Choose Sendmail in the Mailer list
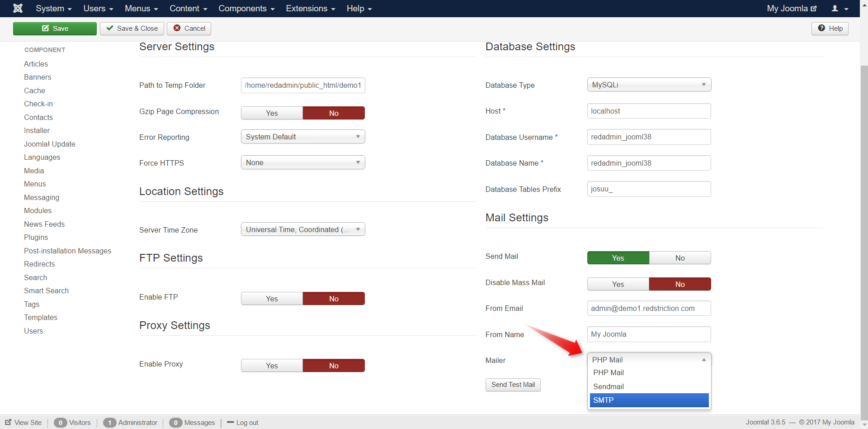 (x=649, y=386)
